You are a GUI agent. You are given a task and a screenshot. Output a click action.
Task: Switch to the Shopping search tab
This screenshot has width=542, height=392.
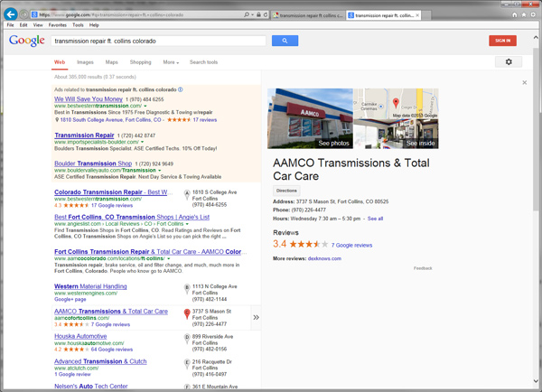point(140,62)
